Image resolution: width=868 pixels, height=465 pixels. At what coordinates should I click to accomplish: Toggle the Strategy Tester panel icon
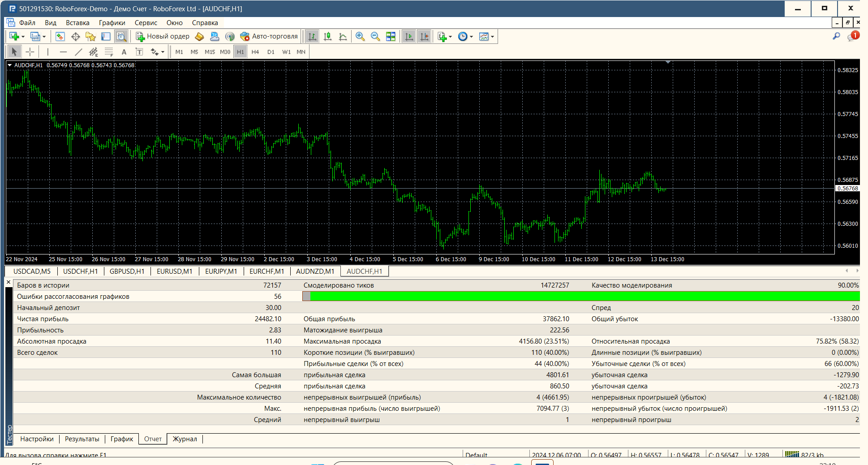pyautogui.click(x=121, y=36)
